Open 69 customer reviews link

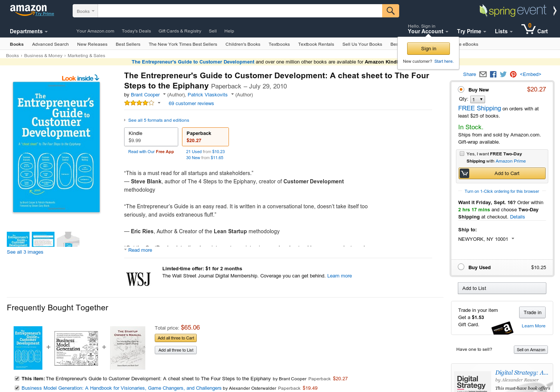click(x=191, y=103)
